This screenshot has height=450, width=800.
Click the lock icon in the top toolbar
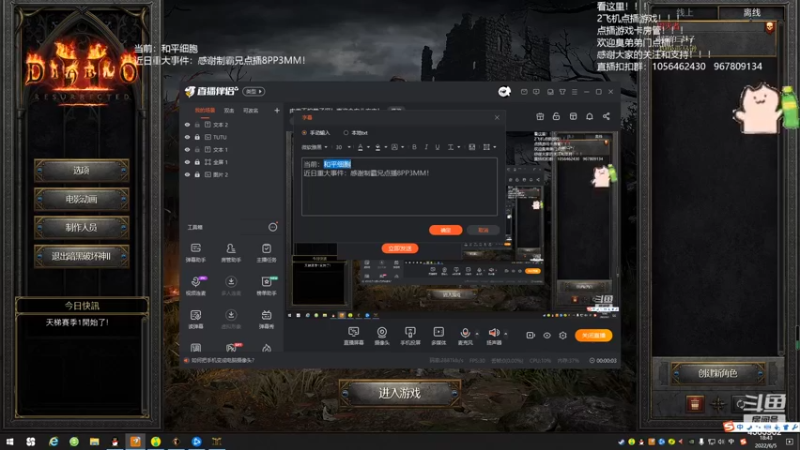(x=556, y=116)
